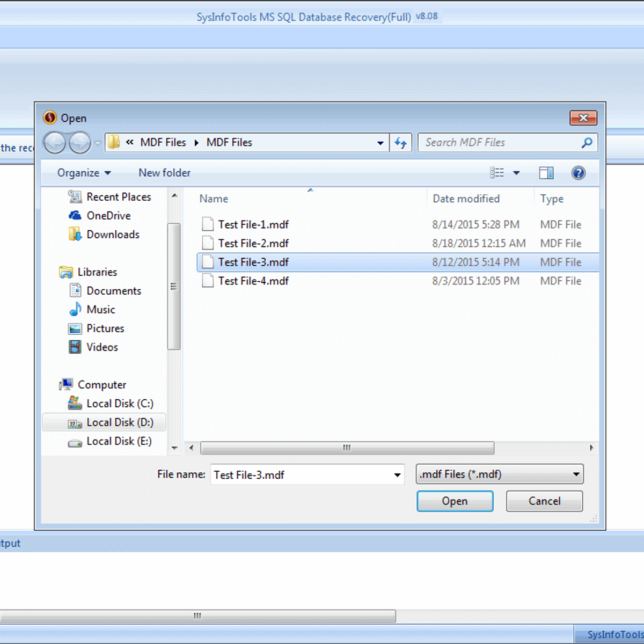Image resolution: width=644 pixels, height=644 pixels.
Task: Expand the address bar path dropdown
Action: 380,143
